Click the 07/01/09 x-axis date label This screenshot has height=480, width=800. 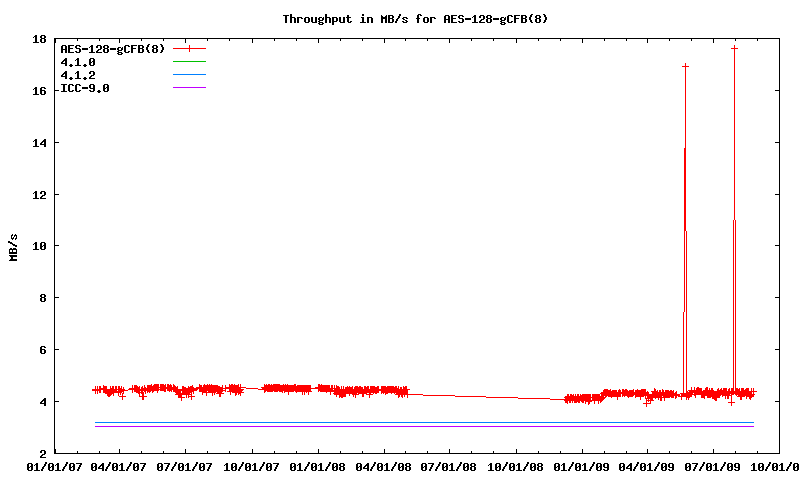coord(713,466)
